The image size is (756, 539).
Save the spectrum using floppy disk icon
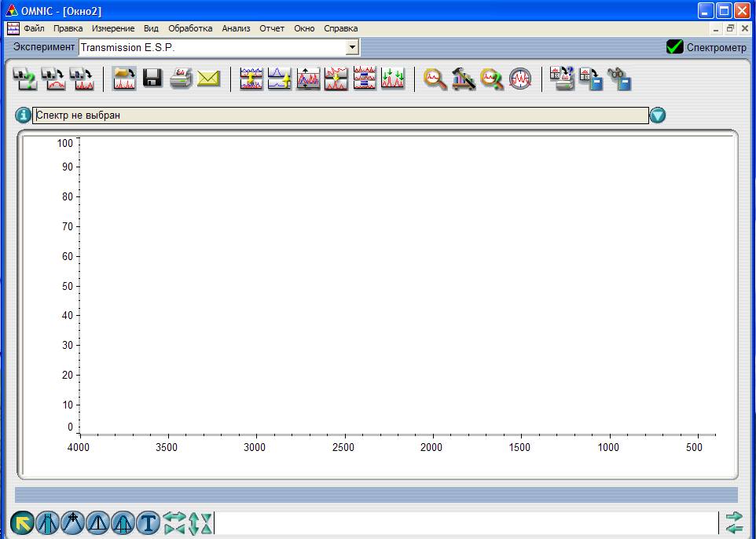pos(152,78)
